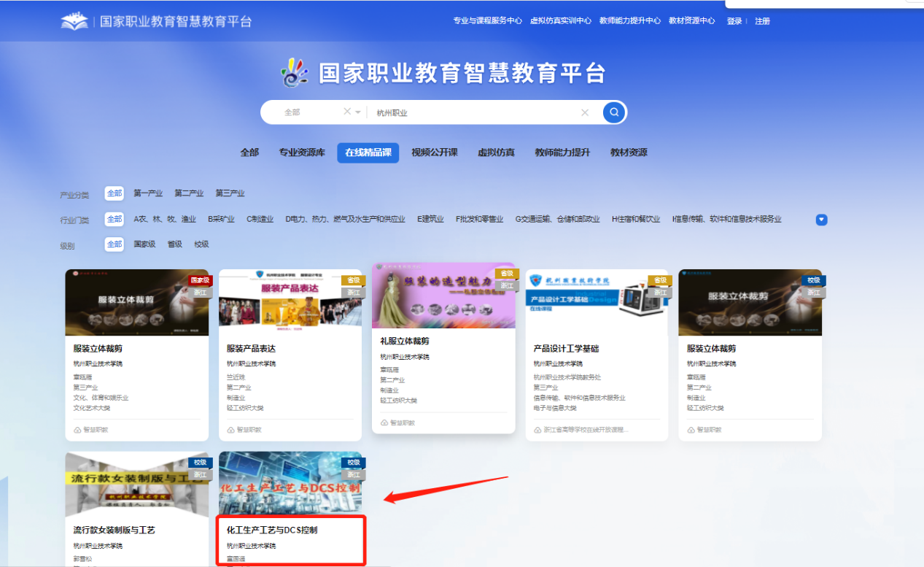This screenshot has height=567, width=924.
Task: Switch to the 专业资源库 tab
Action: pos(302,153)
